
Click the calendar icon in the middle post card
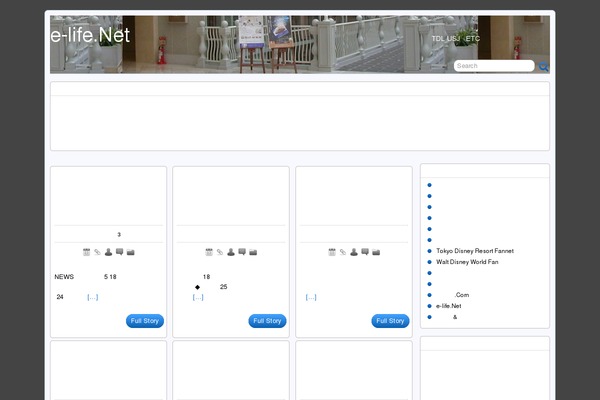pyautogui.click(x=209, y=252)
